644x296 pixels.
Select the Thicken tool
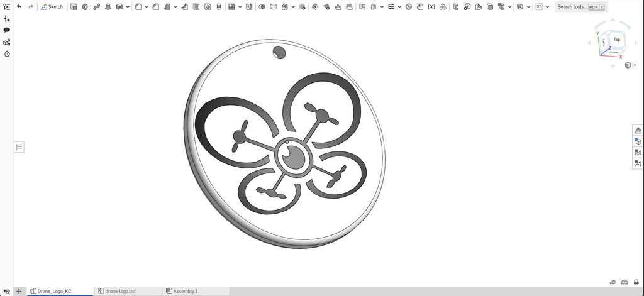click(x=119, y=6)
